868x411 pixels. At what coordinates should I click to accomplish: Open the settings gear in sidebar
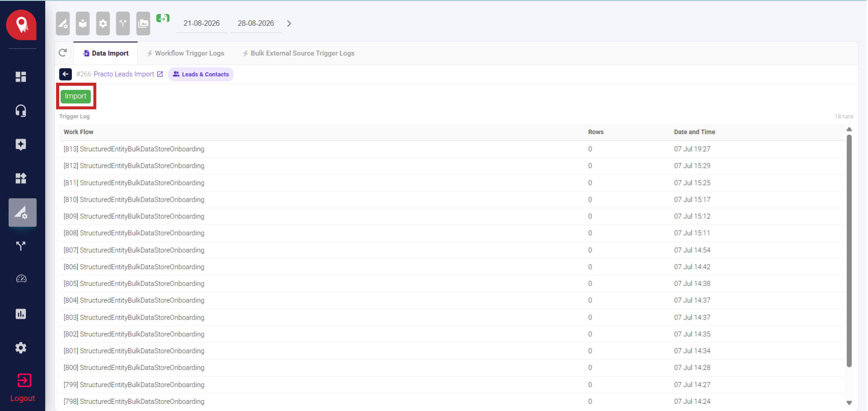click(21, 348)
